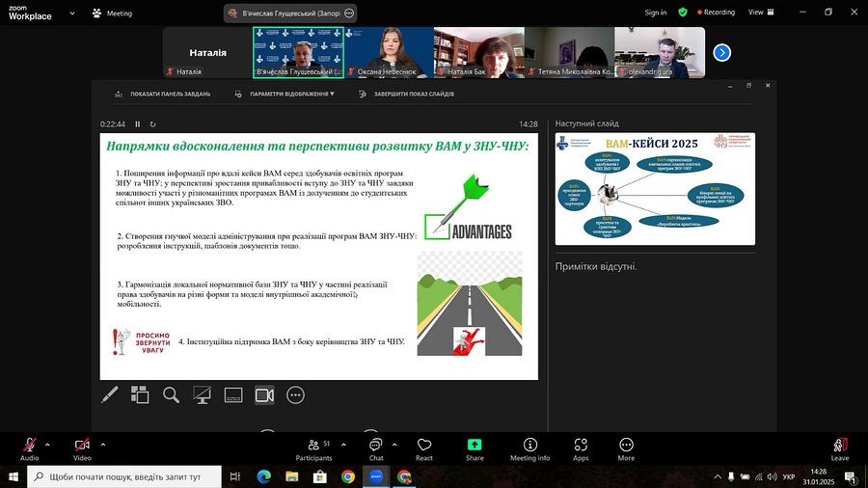This screenshot has width=868, height=488.
Task: Click the magnifier zoom into slide icon
Action: click(171, 394)
